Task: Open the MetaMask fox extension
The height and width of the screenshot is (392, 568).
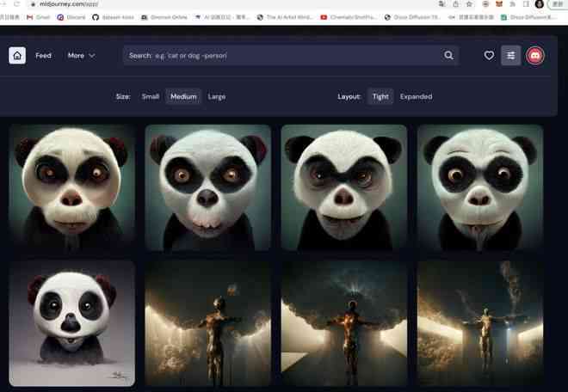Action: pyautogui.click(x=499, y=4)
